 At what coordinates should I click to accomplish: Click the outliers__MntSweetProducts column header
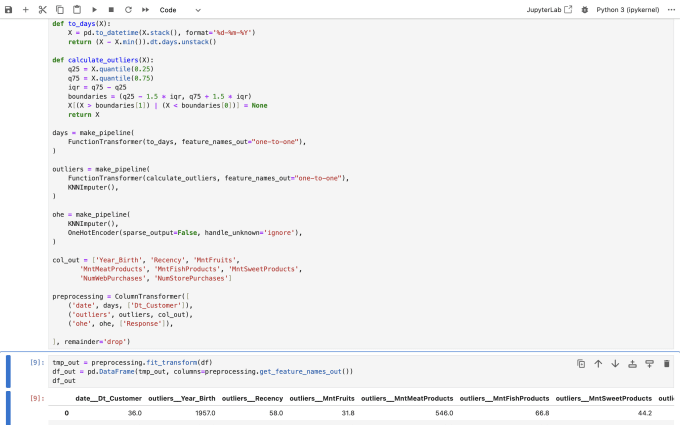coord(604,399)
